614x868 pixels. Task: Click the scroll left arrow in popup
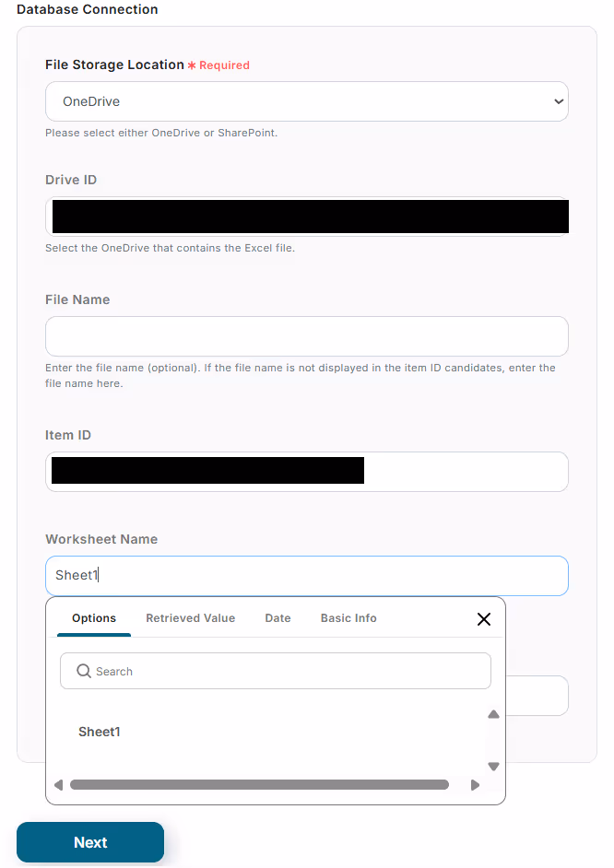tap(59, 785)
